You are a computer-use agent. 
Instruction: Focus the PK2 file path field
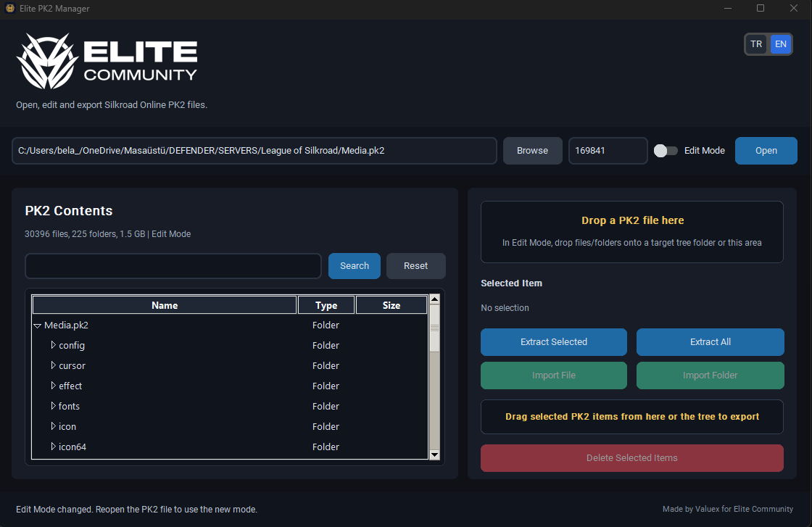click(x=254, y=151)
